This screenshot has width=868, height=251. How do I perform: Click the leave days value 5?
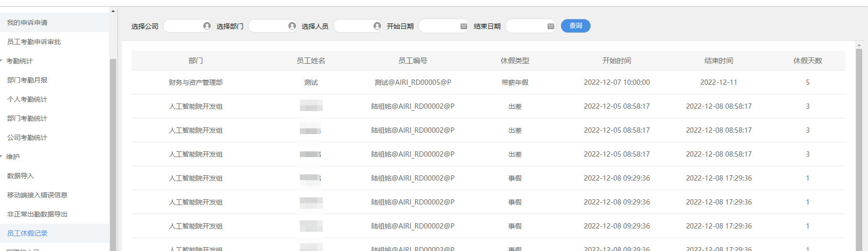pyautogui.click(x=808, y=82)
